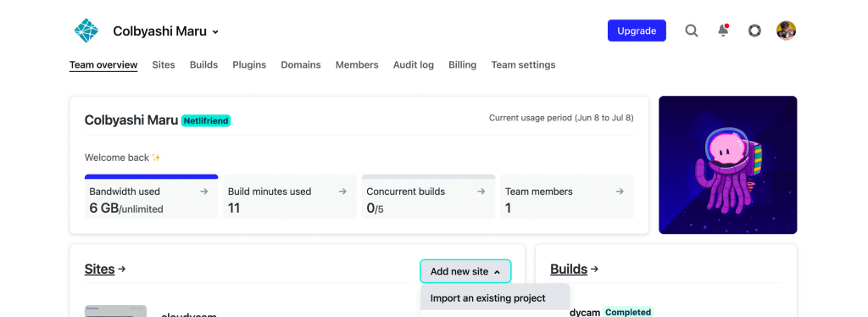Click the arrow on Build minutes used card

pos(342,192)
